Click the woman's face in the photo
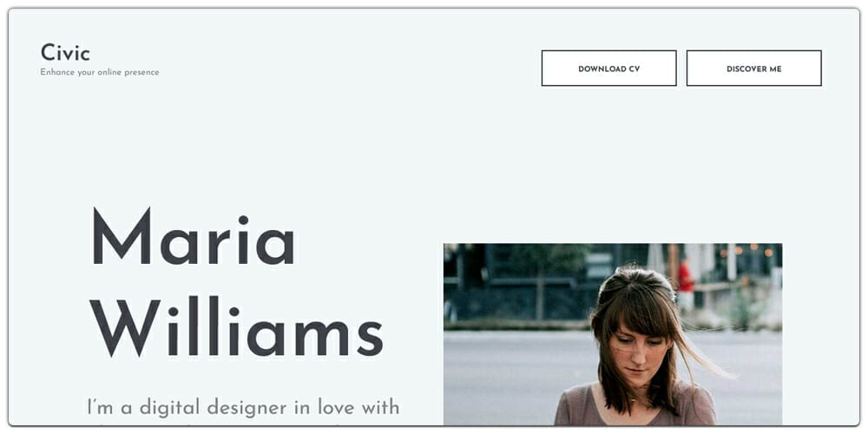 click(635, 350)
